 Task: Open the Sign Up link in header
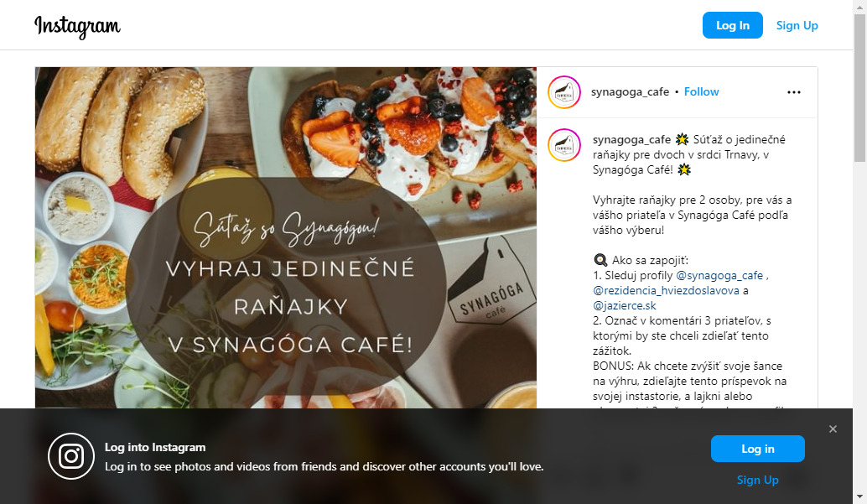tap(797, 25)
